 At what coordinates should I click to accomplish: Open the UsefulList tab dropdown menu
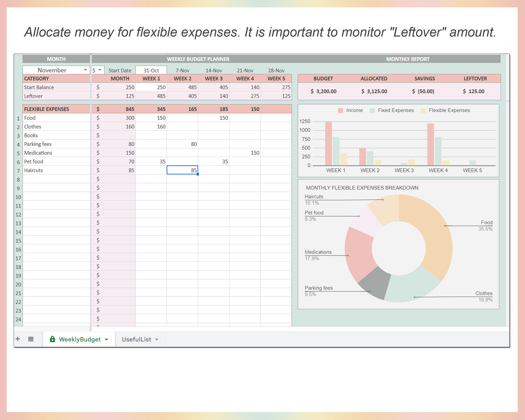157,339
